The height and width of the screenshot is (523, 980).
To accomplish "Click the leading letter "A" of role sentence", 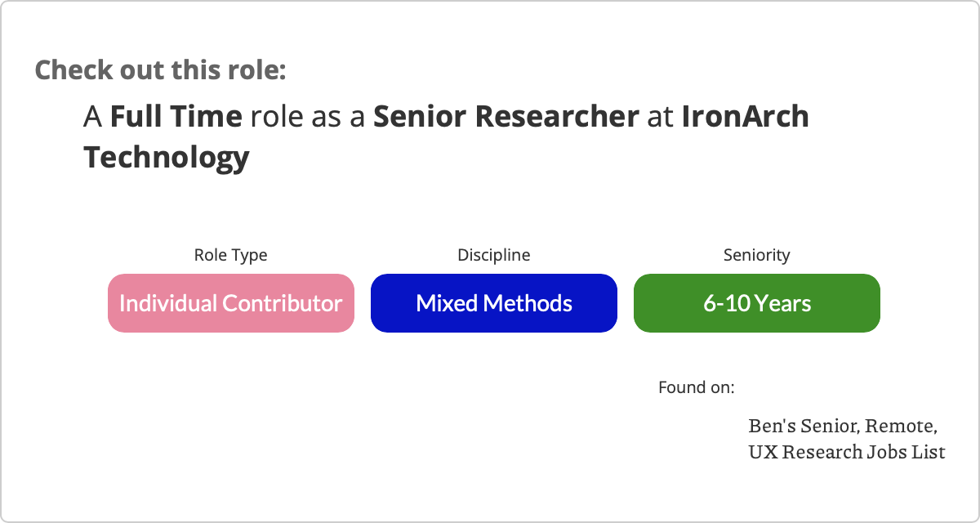I will click(93, 118).
